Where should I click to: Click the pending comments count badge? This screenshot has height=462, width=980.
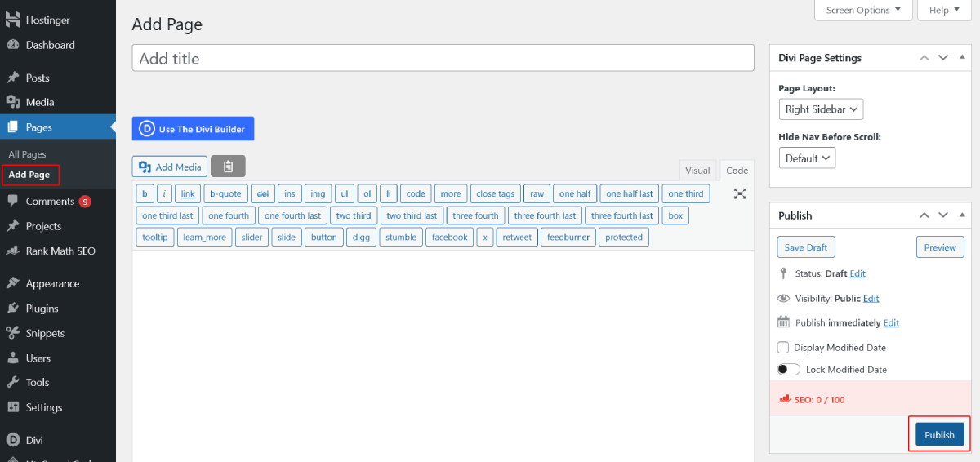point(85,202)
